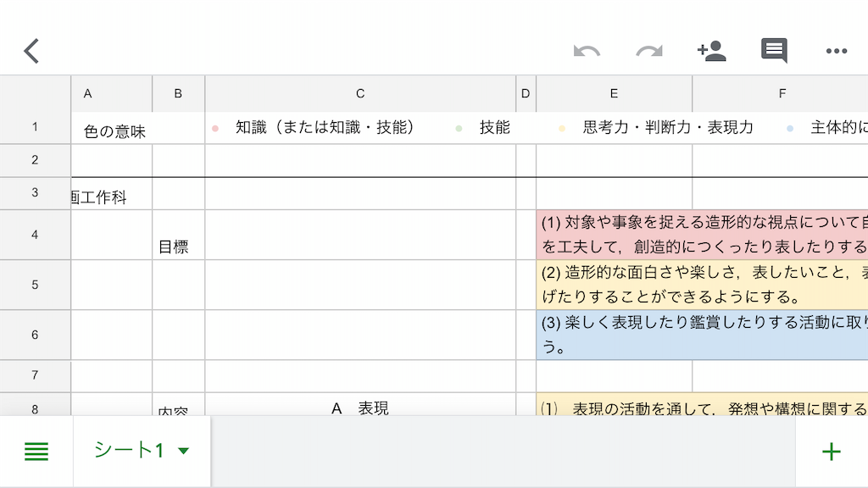The height and width of the screenshot is (488, 868).
Task: Click the 主体的に legend text
Action: 838,127
